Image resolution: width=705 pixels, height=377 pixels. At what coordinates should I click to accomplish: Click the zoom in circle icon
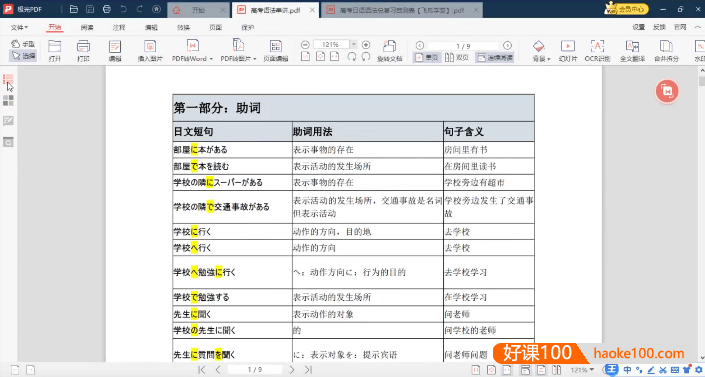coord(366,45)
